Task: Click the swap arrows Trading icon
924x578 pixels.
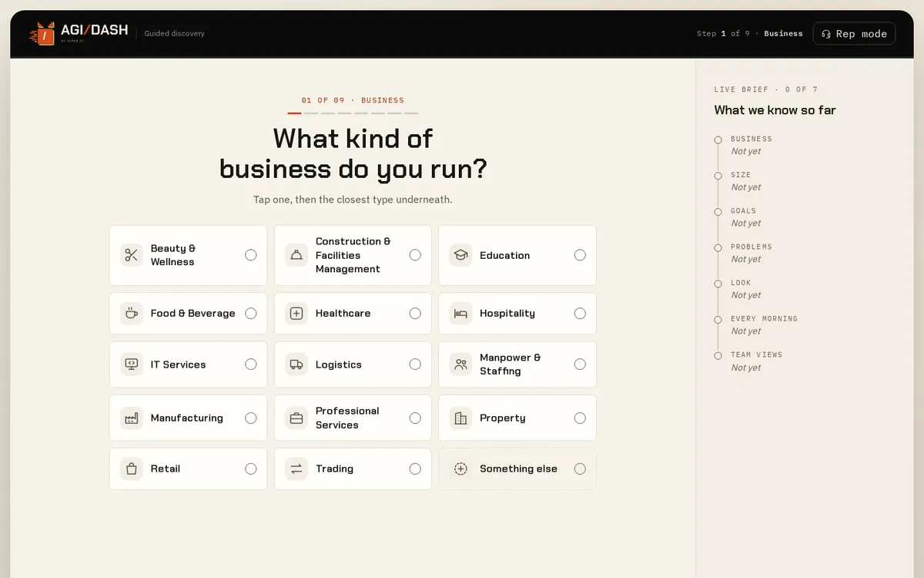Action: pyautogui.click(x=296, y=469)
